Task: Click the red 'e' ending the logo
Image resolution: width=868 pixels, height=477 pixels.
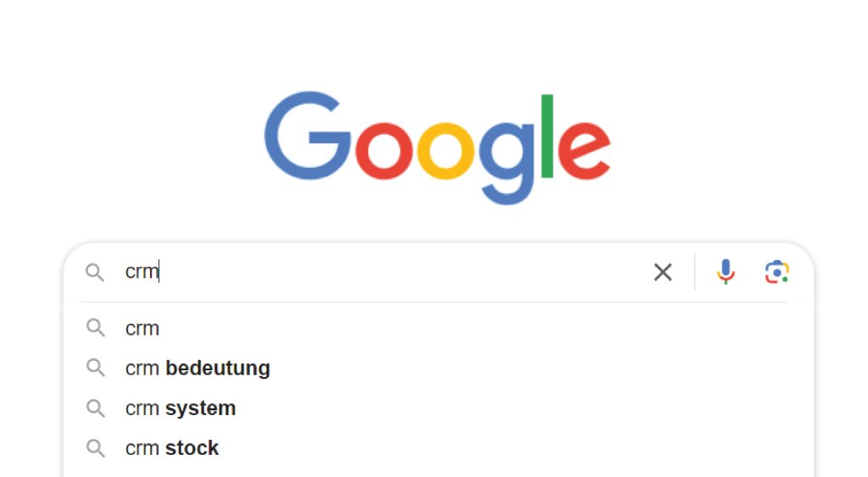Action: click(584, 151)
